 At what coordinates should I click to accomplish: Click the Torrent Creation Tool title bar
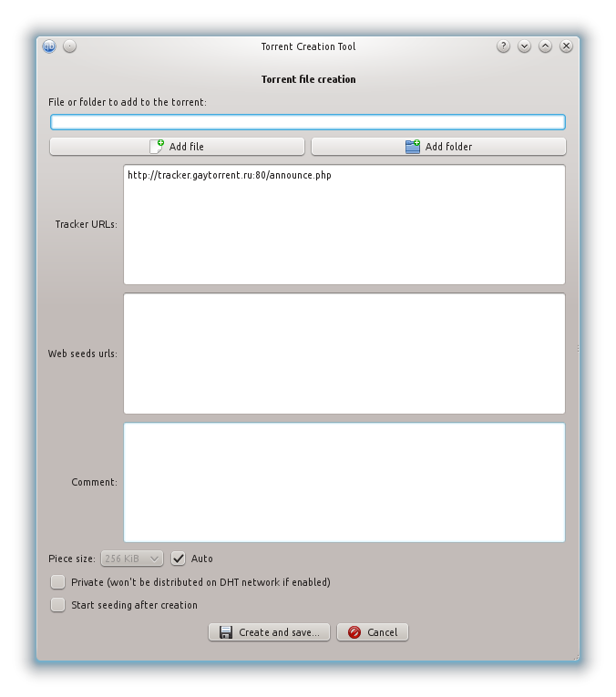(308, 46)
